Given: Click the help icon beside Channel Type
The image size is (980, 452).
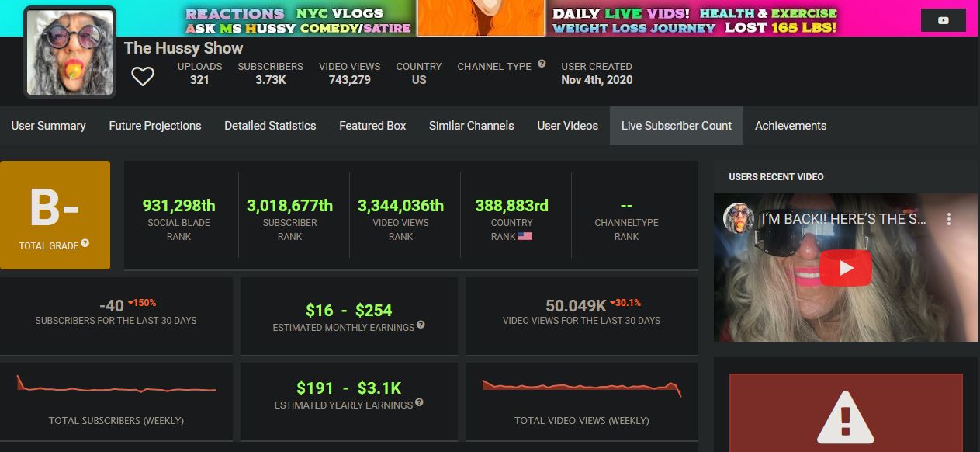Looking at the screenshot, I should coord(542,64).
